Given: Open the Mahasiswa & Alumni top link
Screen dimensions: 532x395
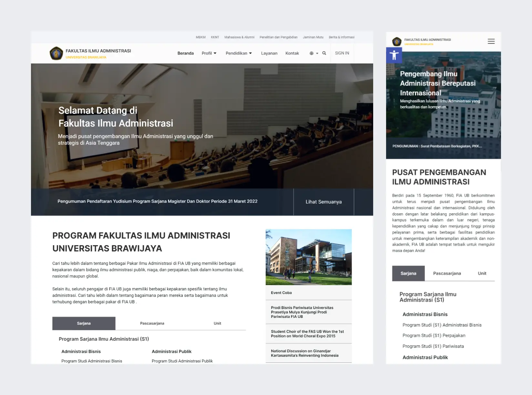Looking at the screenshot, I should pos(239,37).
